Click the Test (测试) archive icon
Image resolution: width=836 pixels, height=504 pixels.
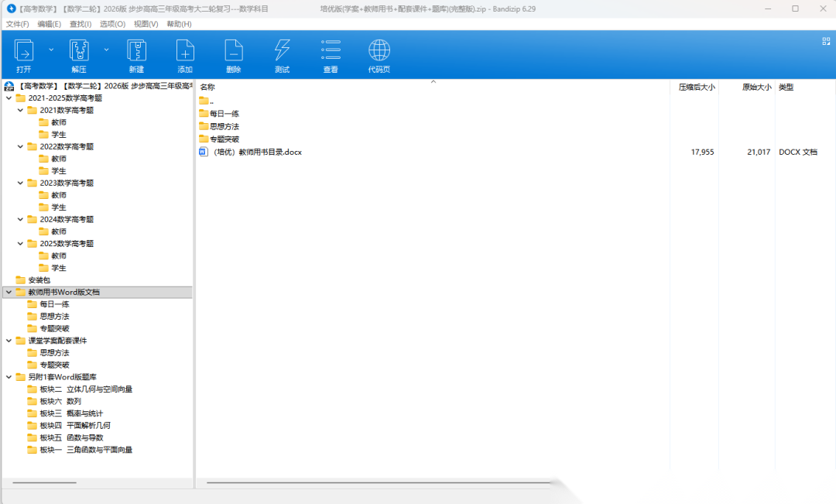282,51
